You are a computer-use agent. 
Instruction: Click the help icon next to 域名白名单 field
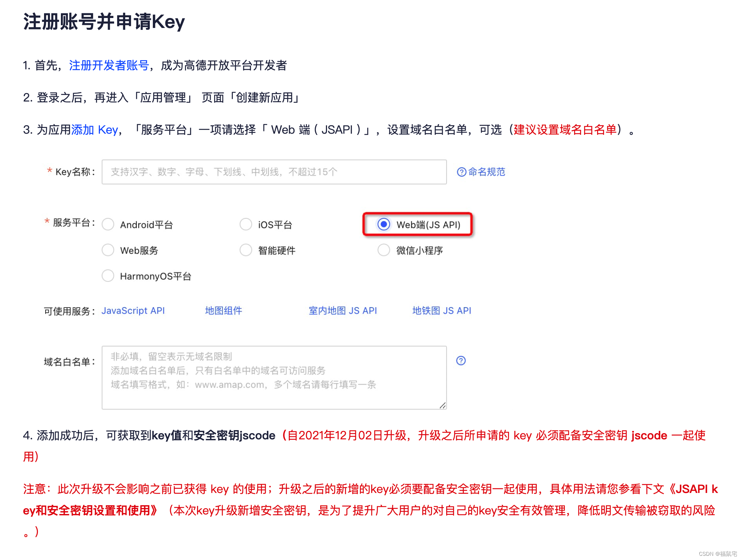461,360
